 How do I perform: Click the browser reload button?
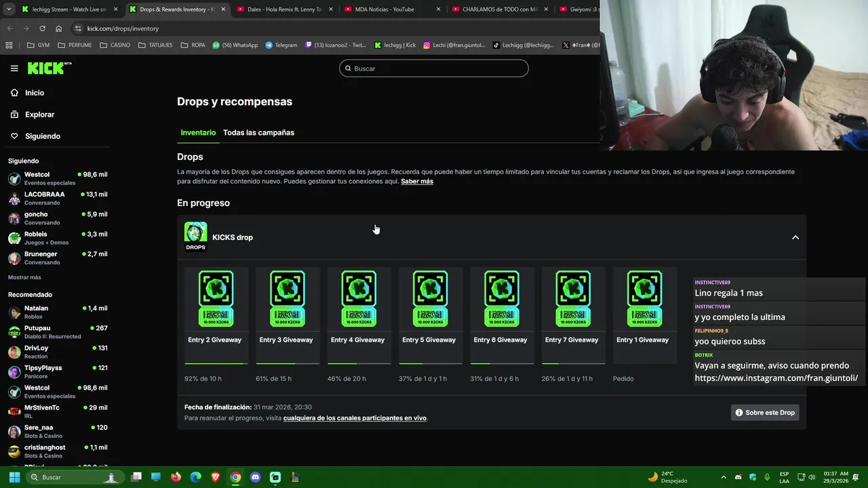pos(42,28)
